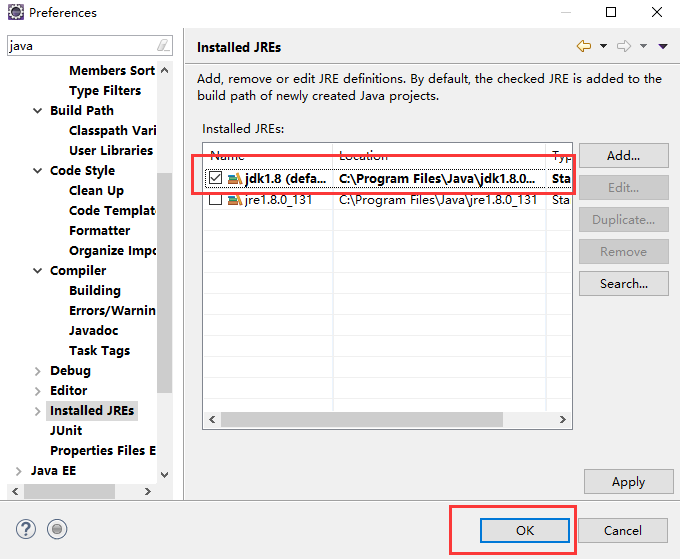Open the help question mark icon

(x=26, y=529)
